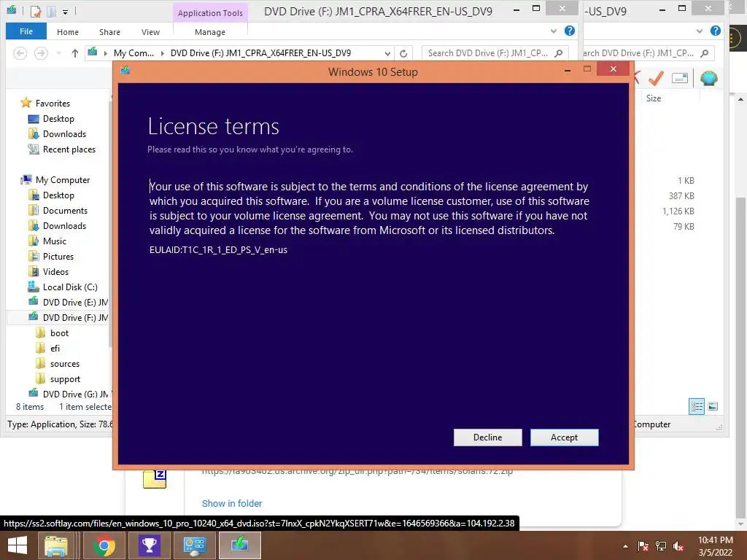Expand the ribbon with the chevron
Screen dimensions: 747x560
(x=554, y=31)
